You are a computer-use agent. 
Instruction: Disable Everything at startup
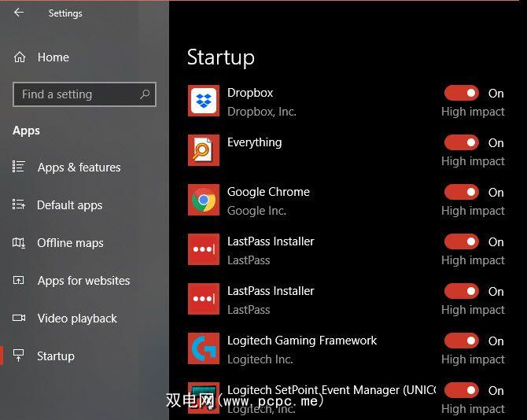click(x=462, y=142)
